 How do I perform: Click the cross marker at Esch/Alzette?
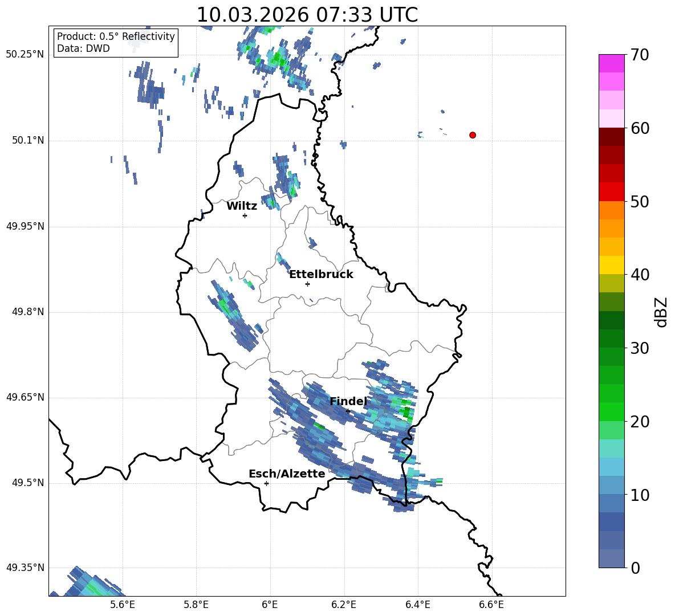[266, 483]
